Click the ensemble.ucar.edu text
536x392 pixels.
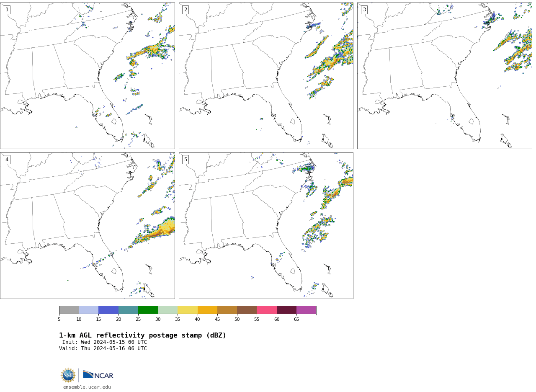(87, 387)
